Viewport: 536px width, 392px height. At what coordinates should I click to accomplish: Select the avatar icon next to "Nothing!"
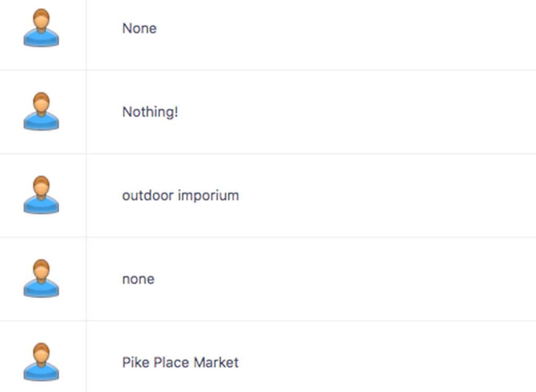coord(41,111)
